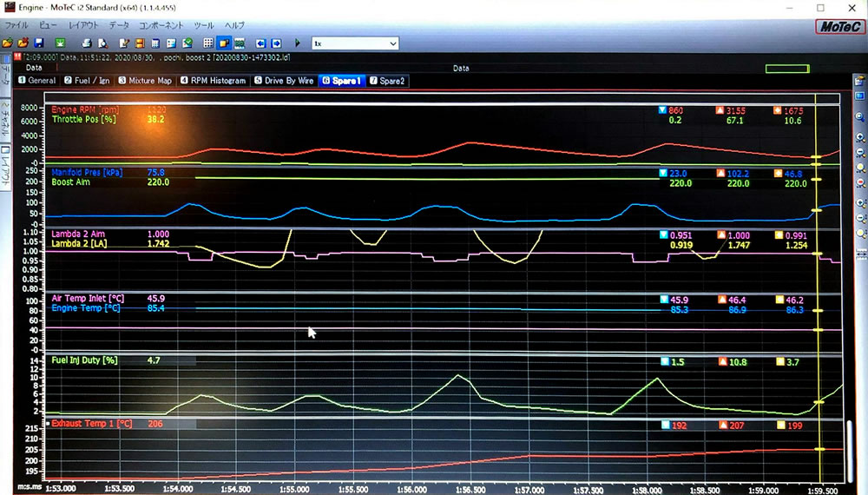Select the Drive By Wire tab

click(284, 81)
